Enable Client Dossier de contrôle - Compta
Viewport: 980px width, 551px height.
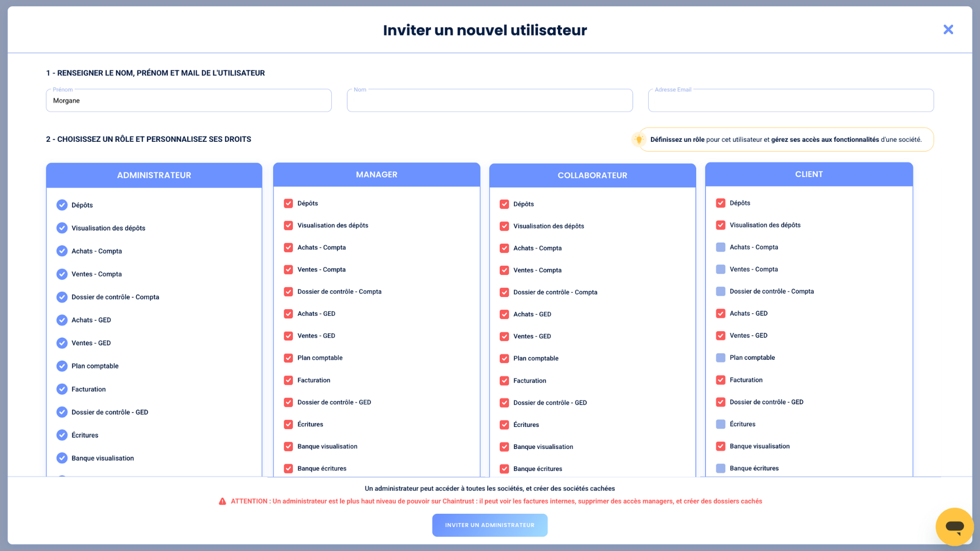[x=721, y=291]
